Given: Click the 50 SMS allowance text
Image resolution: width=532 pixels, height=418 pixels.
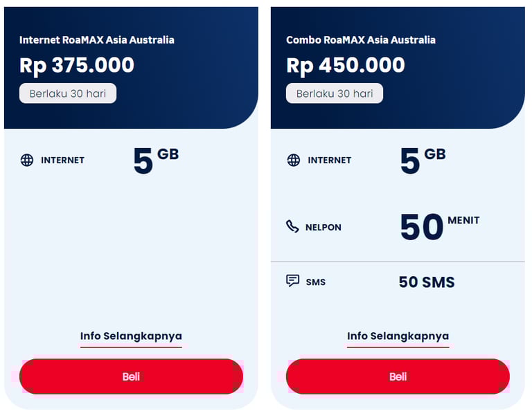Looking at the screenshot, I should tap(427, 282).
